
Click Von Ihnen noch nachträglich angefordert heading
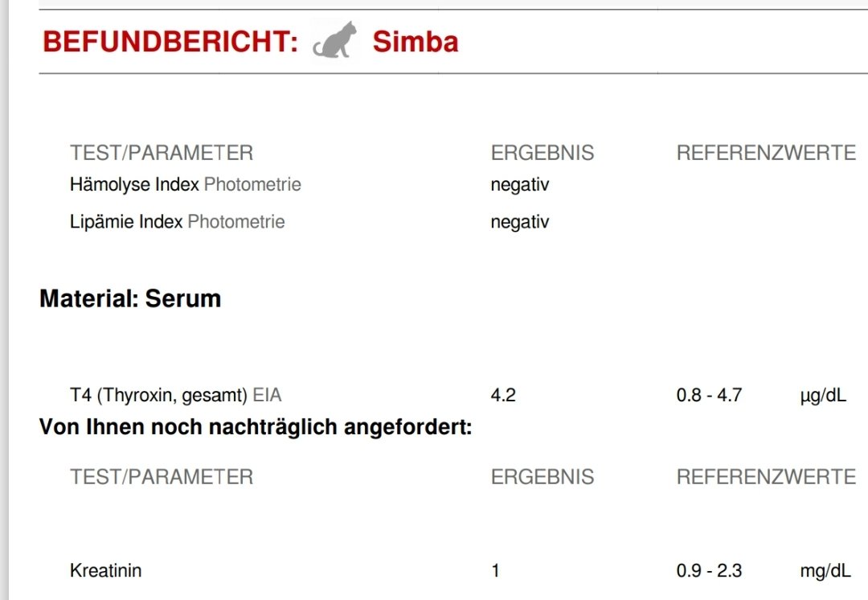click(256, 427)
